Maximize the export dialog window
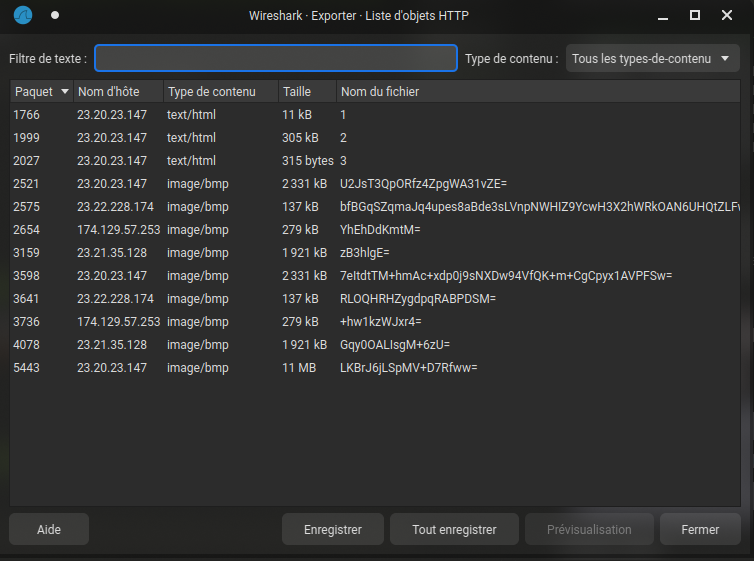 (x=695, y=15)
